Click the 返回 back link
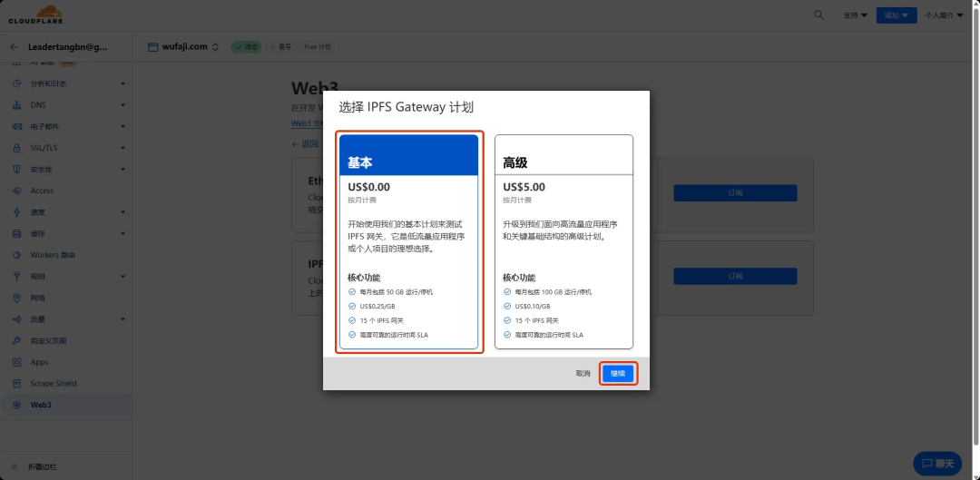980x480 pixels. [306, 143]
